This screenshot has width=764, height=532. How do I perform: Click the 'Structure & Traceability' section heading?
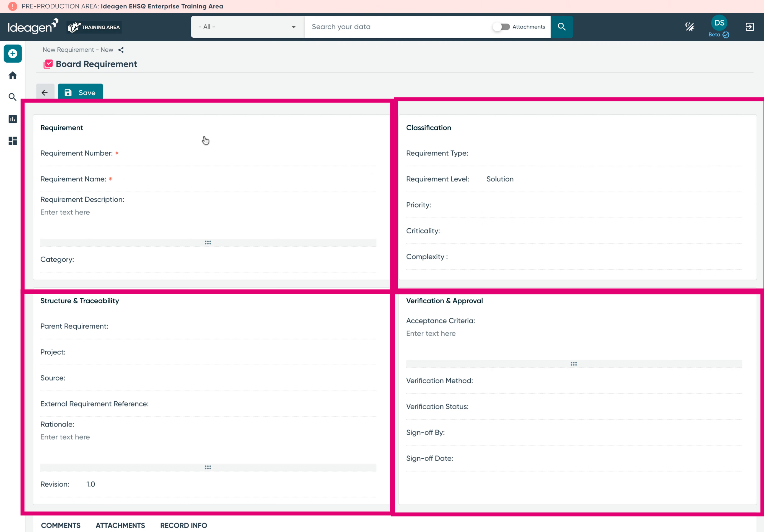tap(79, 301)
